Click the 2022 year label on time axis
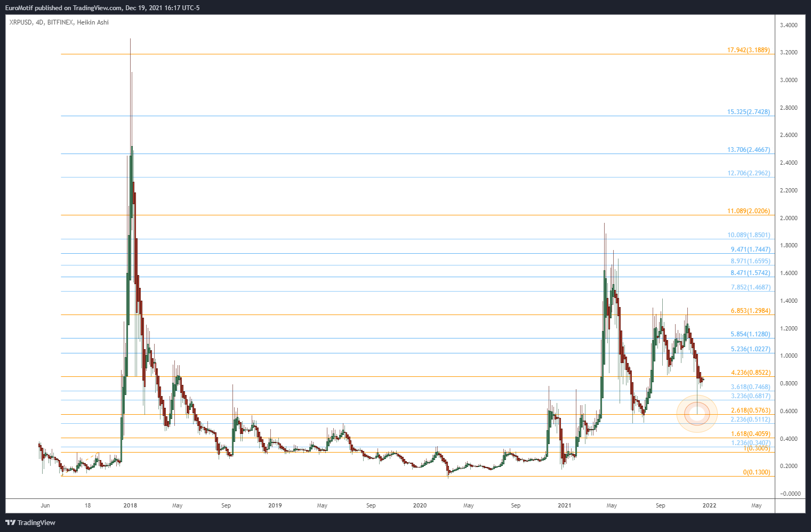The width and height of the screenshot is (811, 532). click(x=709, y=505)
